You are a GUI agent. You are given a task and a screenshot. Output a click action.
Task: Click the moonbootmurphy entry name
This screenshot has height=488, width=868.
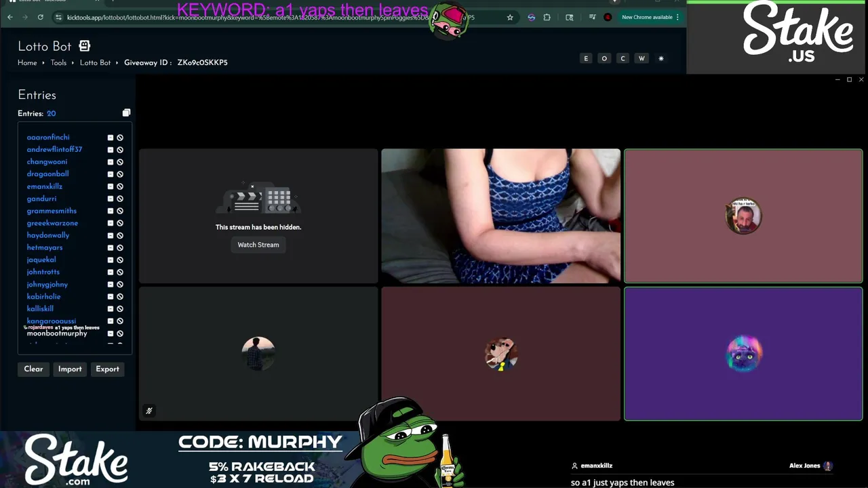pyautogui.click(x=57, y=333)
